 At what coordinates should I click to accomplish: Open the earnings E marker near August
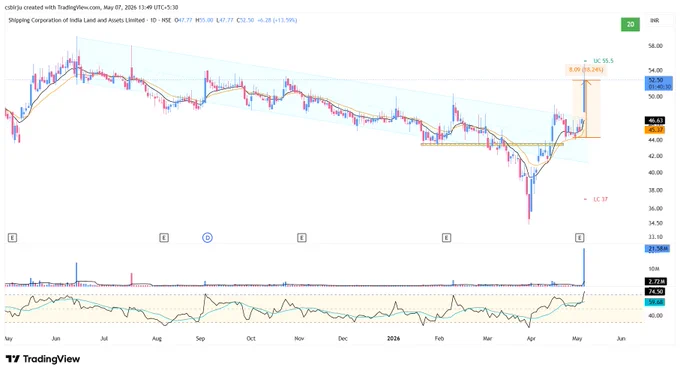click(x=163, y=238)
